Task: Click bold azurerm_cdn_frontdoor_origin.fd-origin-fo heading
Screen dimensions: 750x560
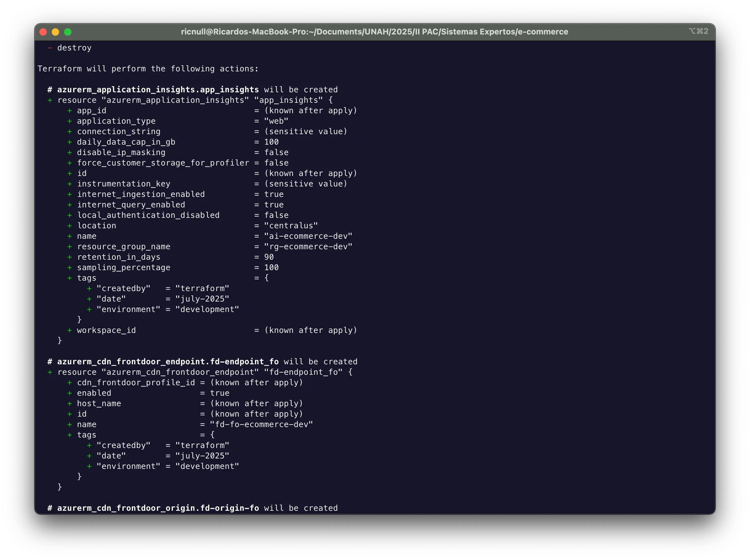Action: coord(158,508)
